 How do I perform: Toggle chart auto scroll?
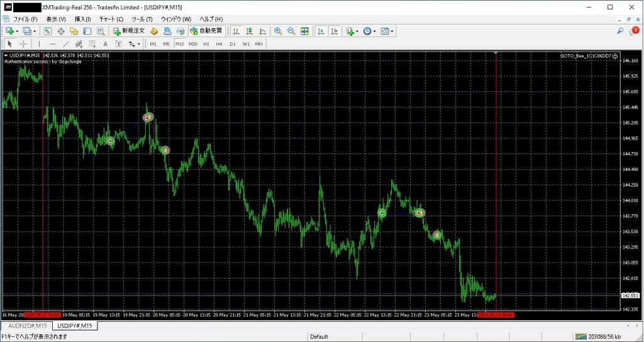click(x=321, y=31)
